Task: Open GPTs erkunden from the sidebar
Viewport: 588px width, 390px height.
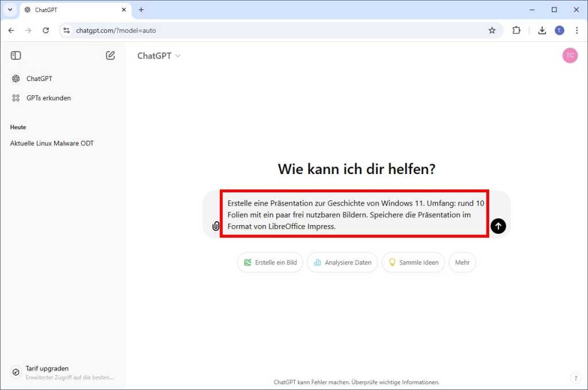Action: coord(48,98)
